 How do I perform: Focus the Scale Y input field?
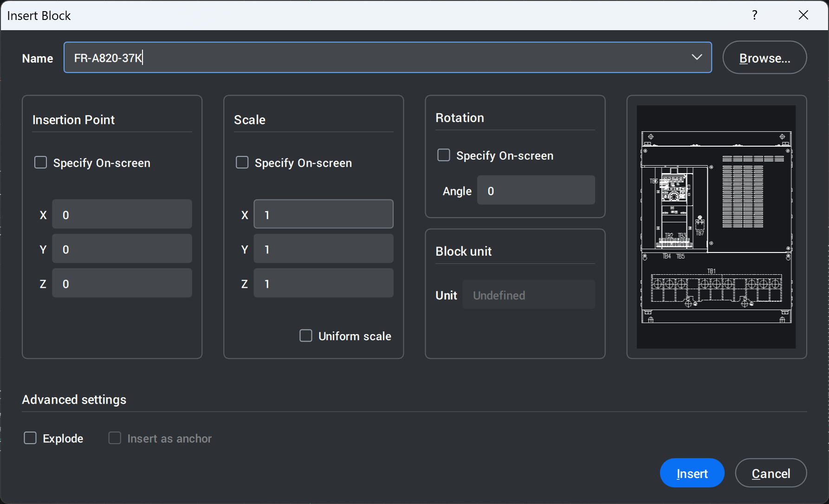323,249
